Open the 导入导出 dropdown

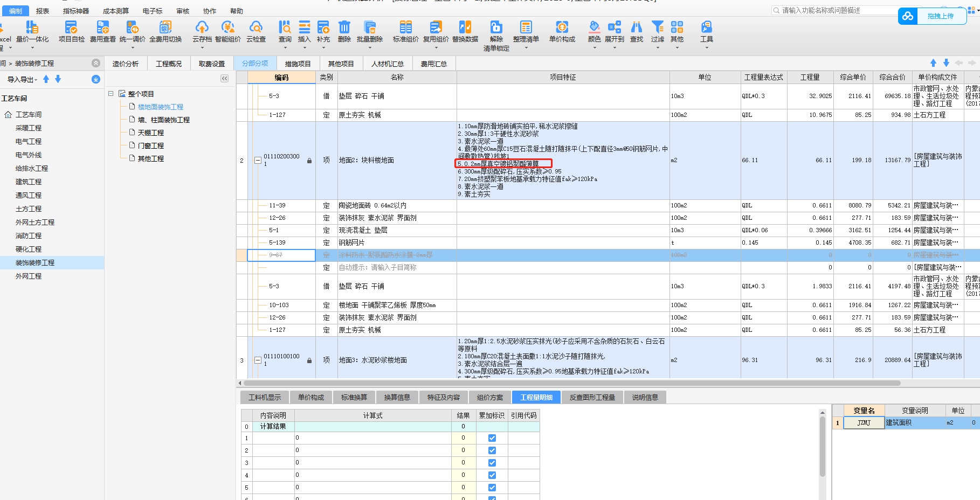pos(22,80)
